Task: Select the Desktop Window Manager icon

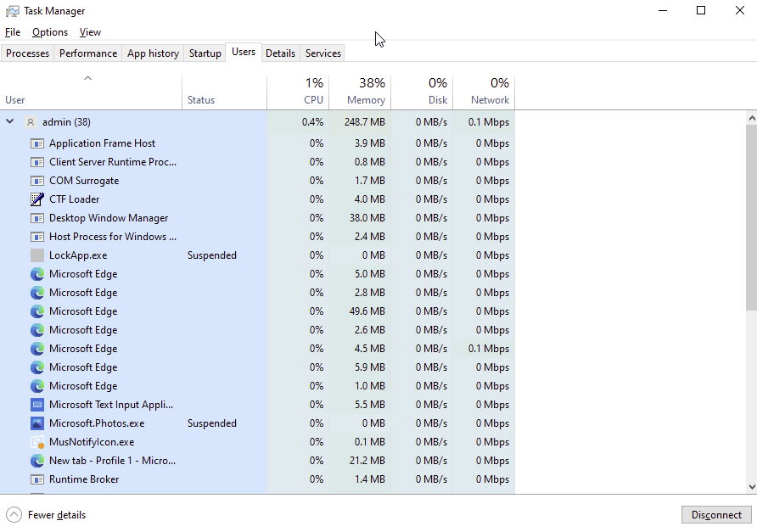Action: [37, 218]
